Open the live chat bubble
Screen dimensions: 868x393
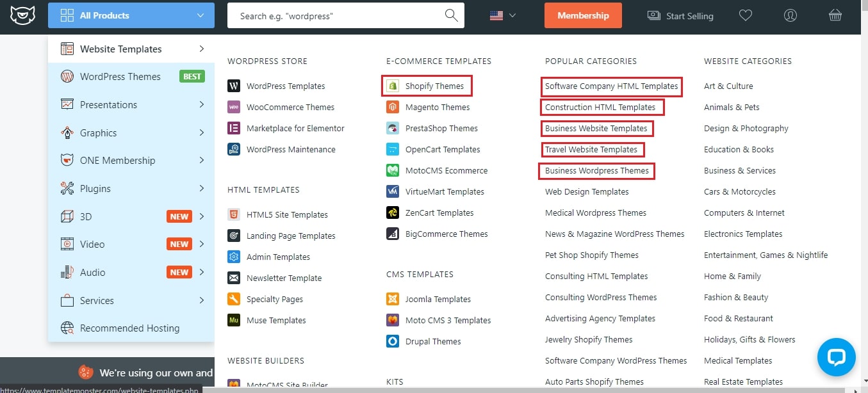pos(836,357)
